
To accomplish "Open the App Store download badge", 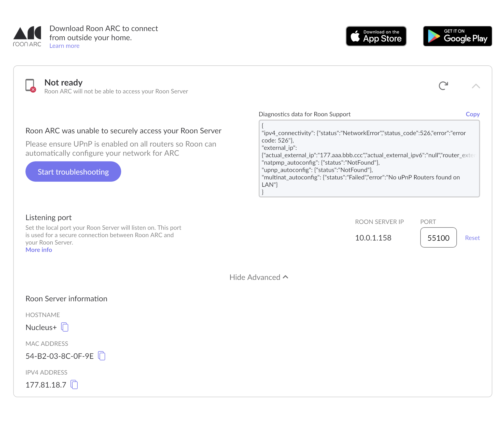I will pyautogui.click(x=376, y=36).
